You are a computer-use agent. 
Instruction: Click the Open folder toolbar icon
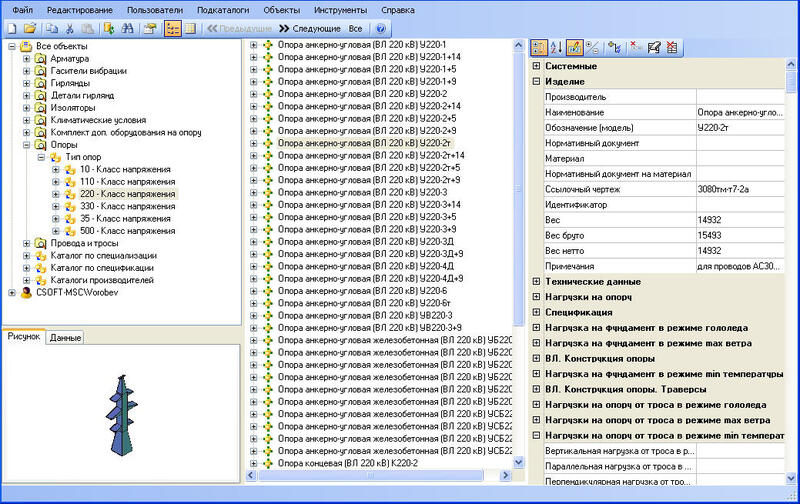pos(30,29)
